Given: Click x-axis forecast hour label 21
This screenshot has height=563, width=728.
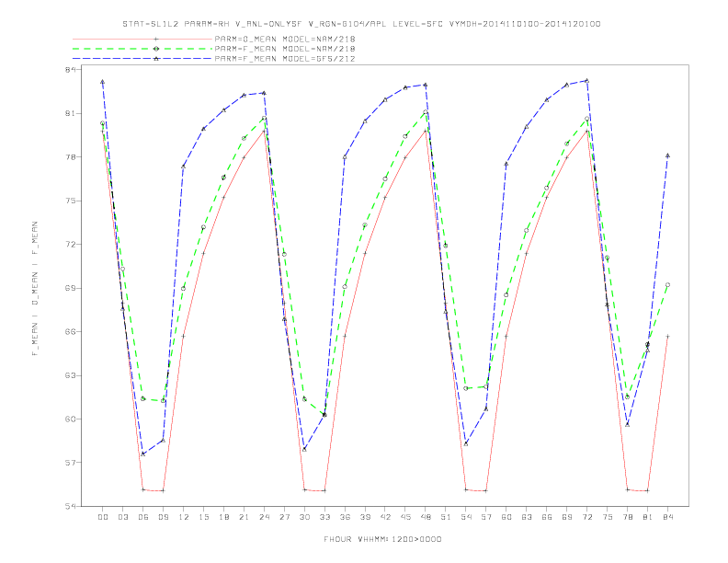Looking at the screenshot, I should tap(244, 517).
